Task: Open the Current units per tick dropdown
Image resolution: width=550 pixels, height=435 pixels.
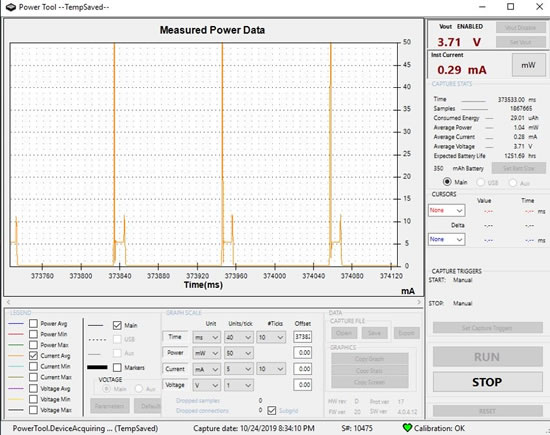Action: (239, 369)
